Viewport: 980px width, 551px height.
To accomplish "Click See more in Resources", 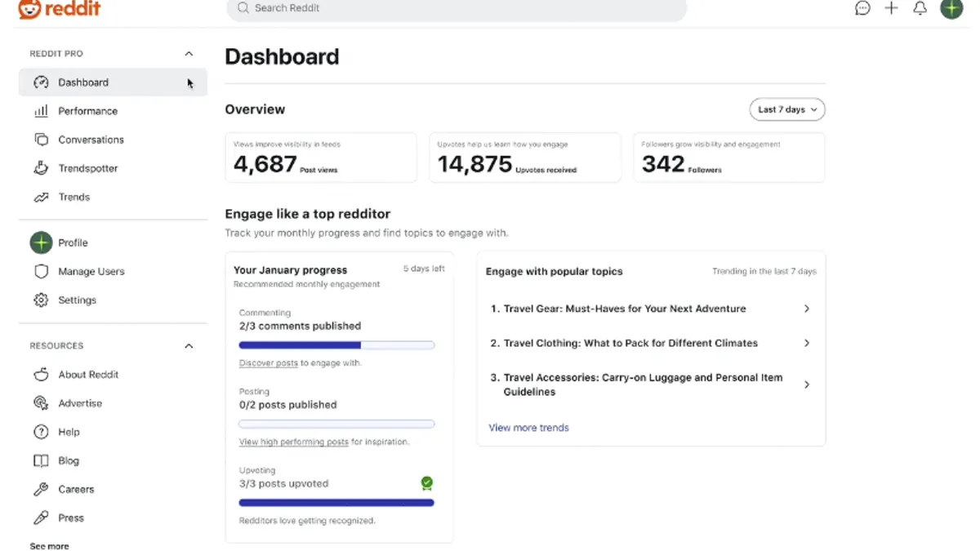I will [49, 546].
